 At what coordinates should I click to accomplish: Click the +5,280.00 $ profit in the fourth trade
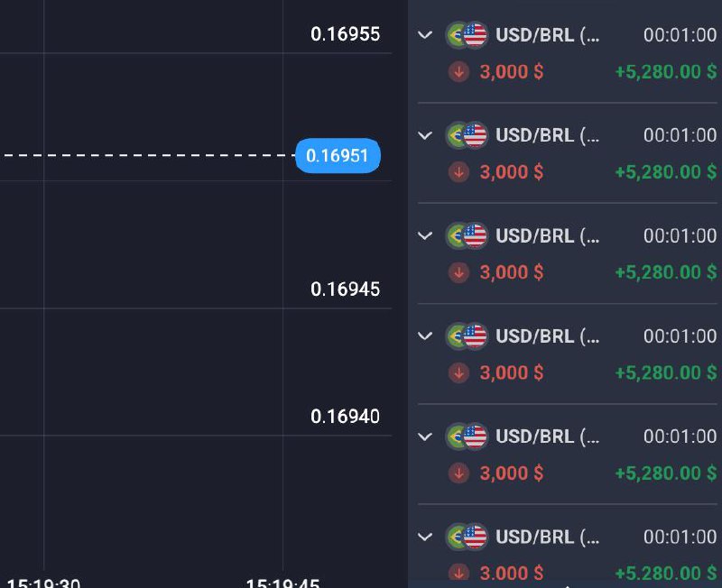click(x=666, y=372)
